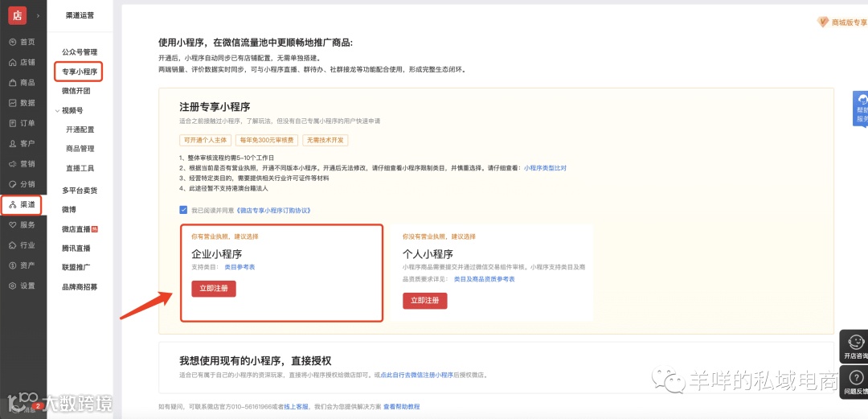Click the 可开通个人主体 tag
The width and height of the screenshot is (868, 419).
[206, 140]
